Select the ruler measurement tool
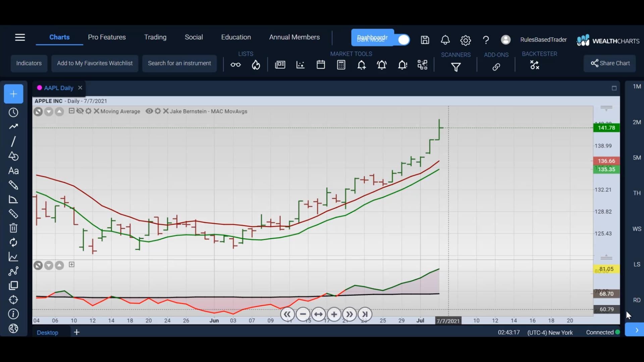The width and height of the screenshot is (644, 362). (13, 214)
